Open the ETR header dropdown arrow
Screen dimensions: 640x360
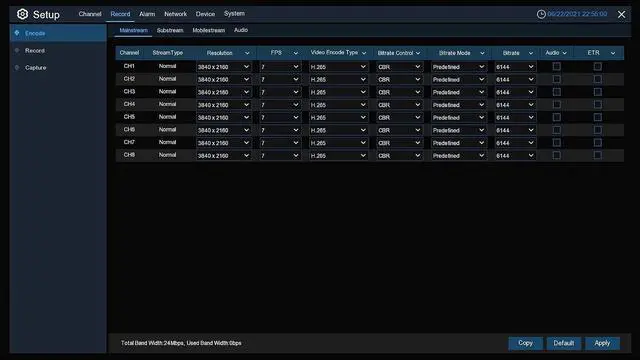613,53
